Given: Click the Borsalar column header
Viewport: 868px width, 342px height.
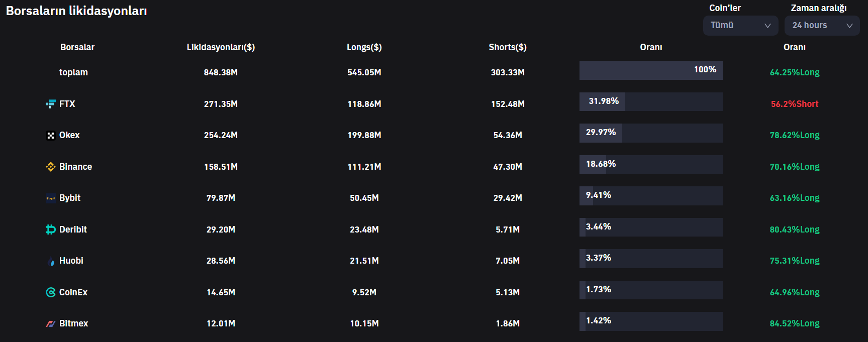Looking at the screenshot, I should (77, 47).
